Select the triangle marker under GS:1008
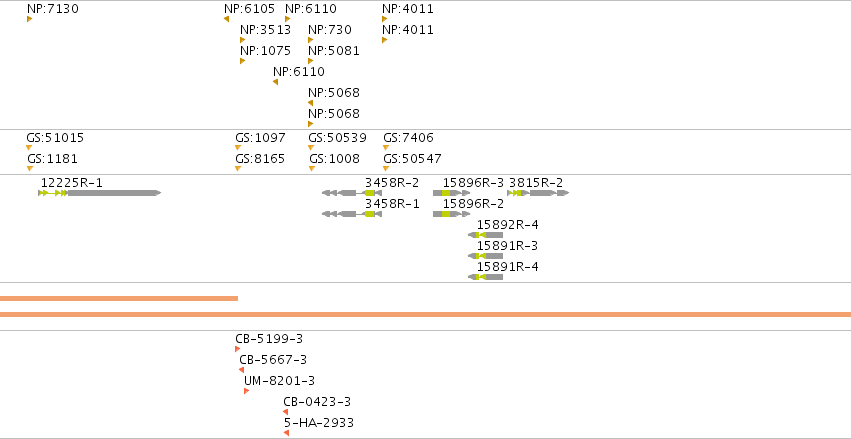 312,169
